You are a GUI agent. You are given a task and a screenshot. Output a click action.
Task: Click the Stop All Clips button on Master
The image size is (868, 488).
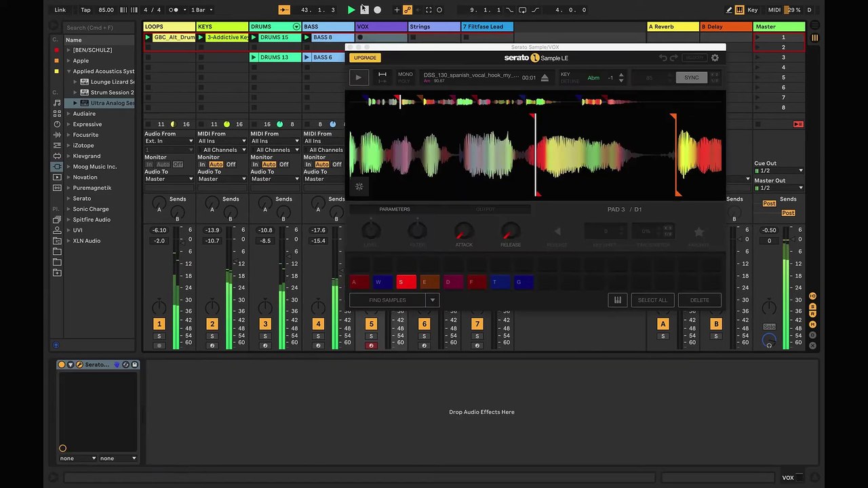point(758,125)
